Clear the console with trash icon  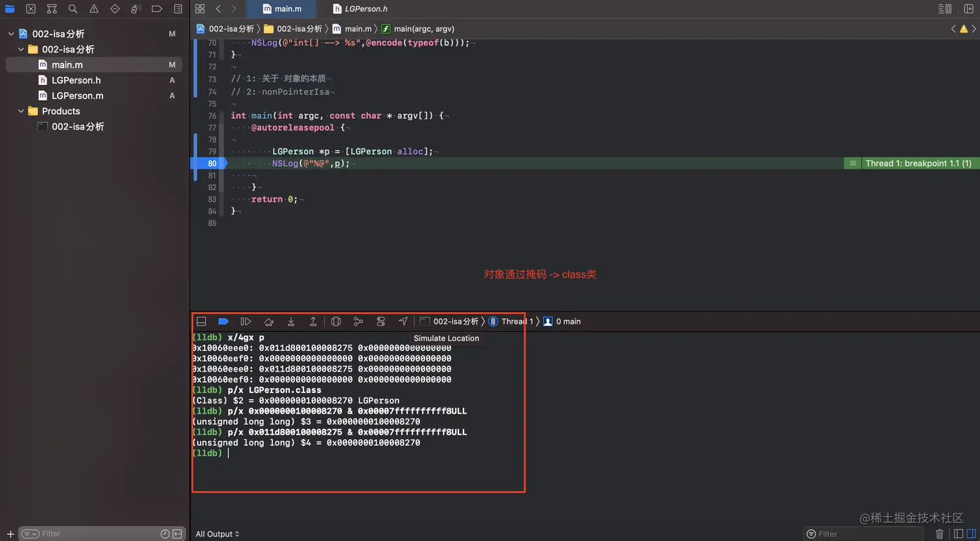coord(940,534)
